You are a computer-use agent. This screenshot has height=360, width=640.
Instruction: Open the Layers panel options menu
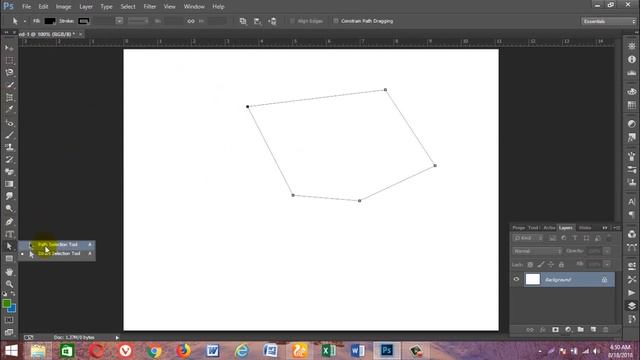pyautogui.click(x=616, y=228)
